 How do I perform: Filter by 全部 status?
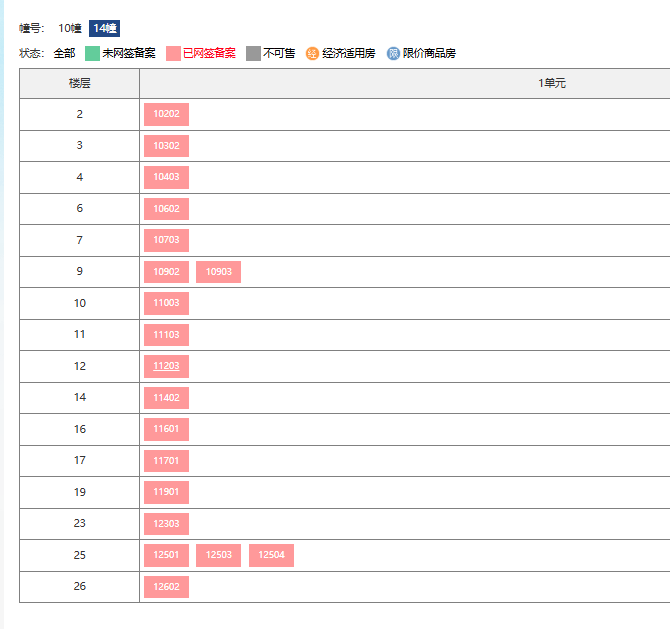tap(64, 53)
